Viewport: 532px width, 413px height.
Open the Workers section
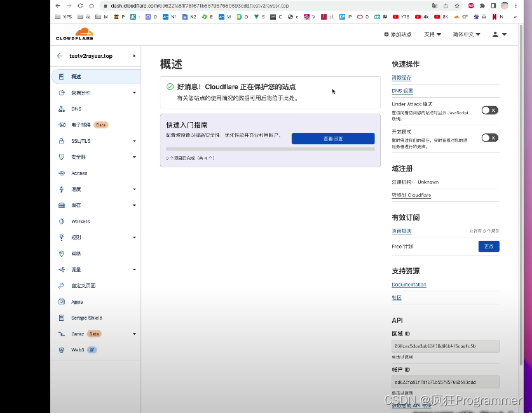click(x=81, y=221)
